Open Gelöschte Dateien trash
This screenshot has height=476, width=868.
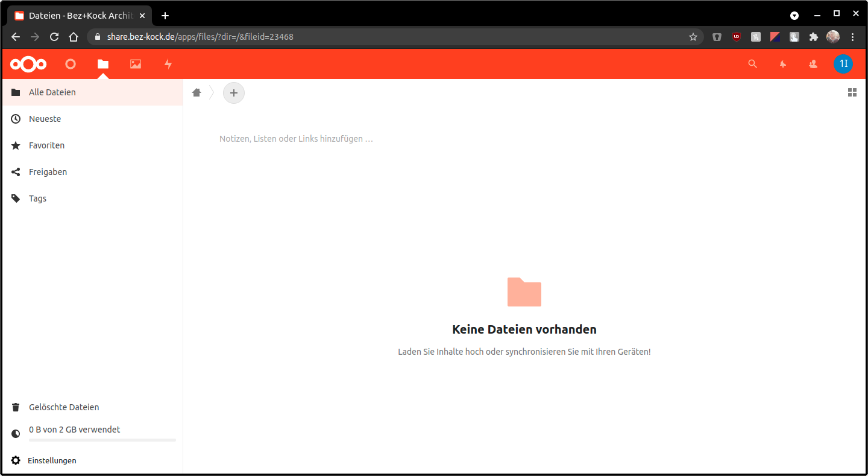[x=63, y=407]
